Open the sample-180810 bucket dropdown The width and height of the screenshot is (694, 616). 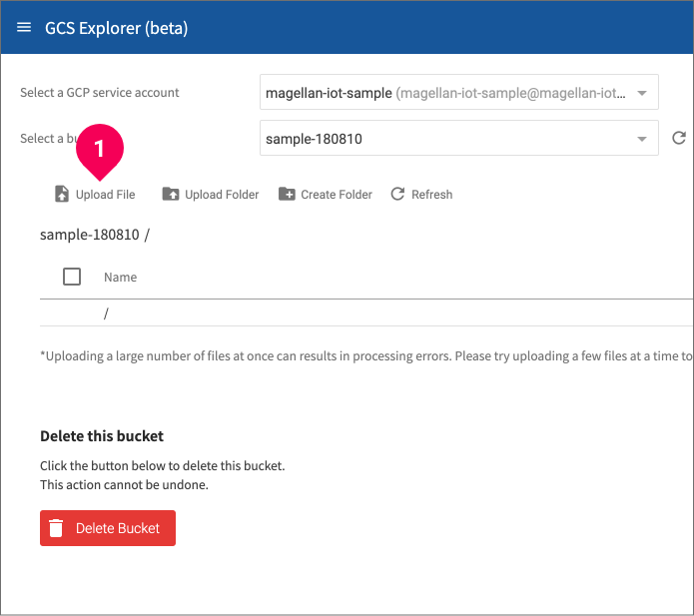459,138
